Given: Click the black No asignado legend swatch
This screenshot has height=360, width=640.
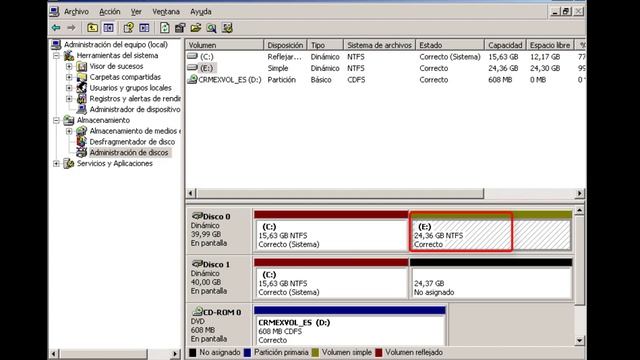Looking at the screenshot, I should pos(193,352).
